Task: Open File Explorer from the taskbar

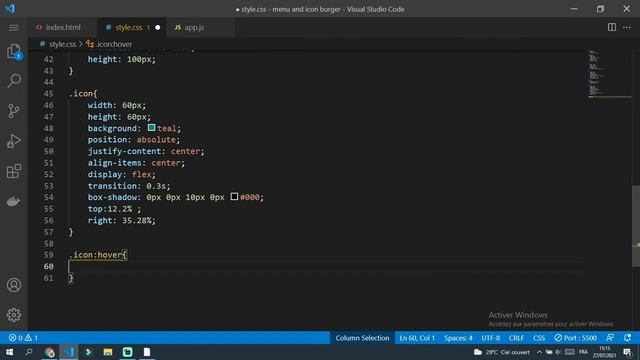Action: click(x=108, y=352)
